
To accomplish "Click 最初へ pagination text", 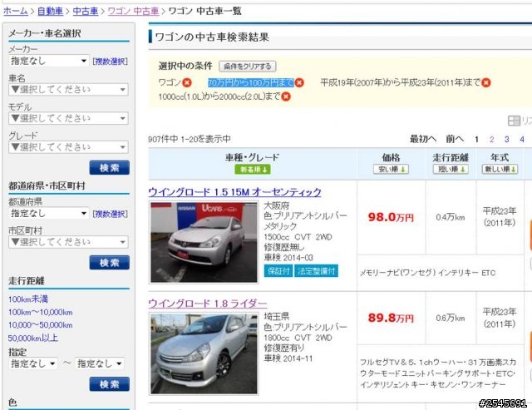I will tap(423, 139).
